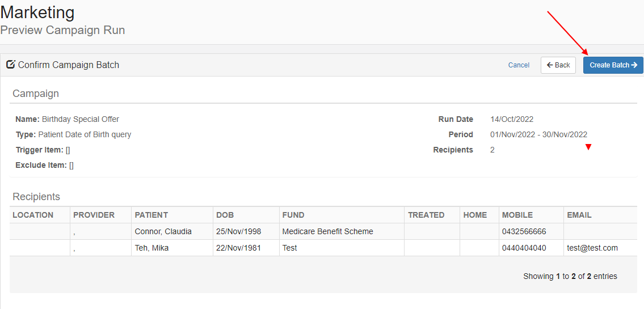Click campaign name Birthday Special Offer
644x309 pixels.
coord(81,120)
